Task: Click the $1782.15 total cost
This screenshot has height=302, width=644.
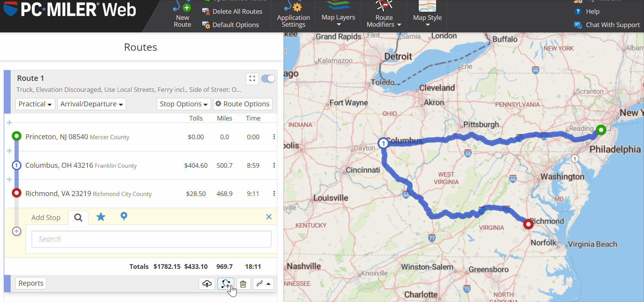Action: point(167,267)
